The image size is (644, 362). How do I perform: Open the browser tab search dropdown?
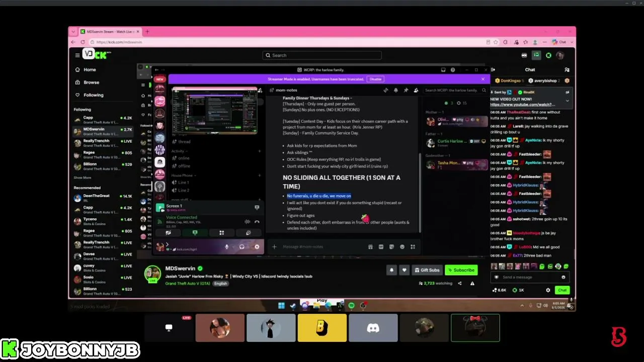pos(73,32)
